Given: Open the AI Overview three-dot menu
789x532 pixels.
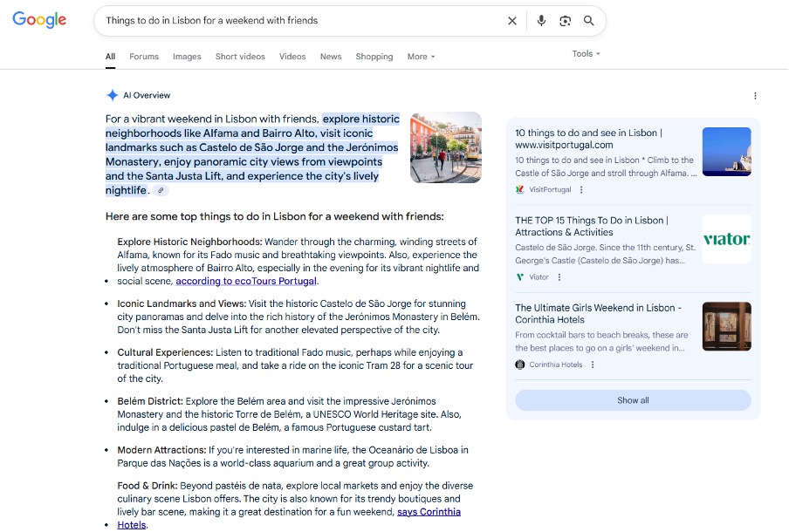Looking at the screenshot, I should coord(755,96).
